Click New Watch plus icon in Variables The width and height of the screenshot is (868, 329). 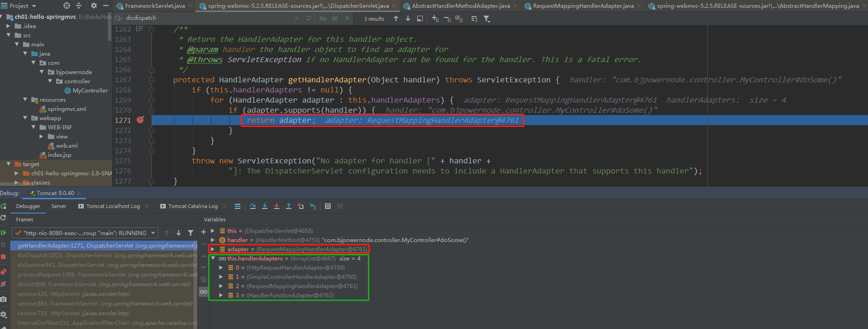(x=204, y=232)
